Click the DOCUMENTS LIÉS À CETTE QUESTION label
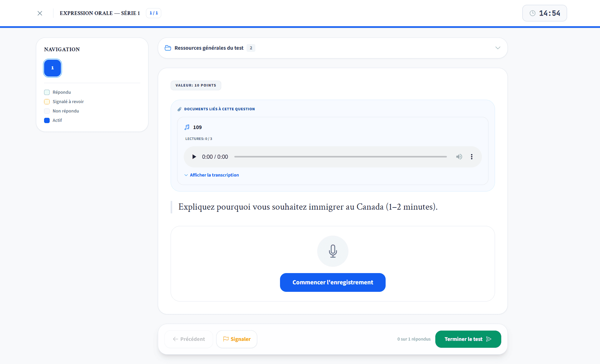Screen dimensions: 600x364 click(220, 109)
